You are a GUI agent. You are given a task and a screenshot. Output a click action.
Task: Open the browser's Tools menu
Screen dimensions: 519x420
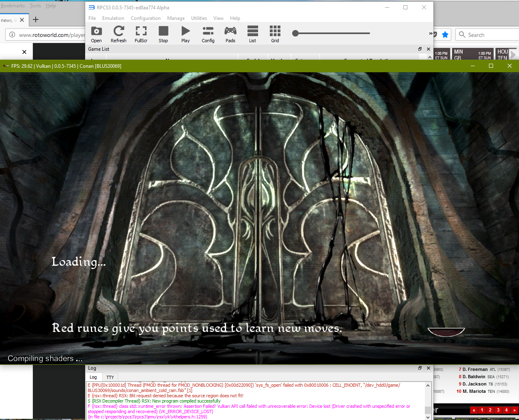(35, 6)
